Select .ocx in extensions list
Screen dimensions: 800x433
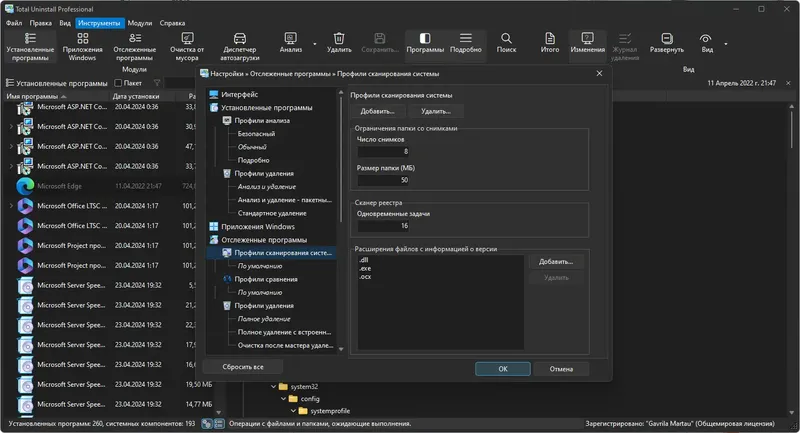coord(365,276)
